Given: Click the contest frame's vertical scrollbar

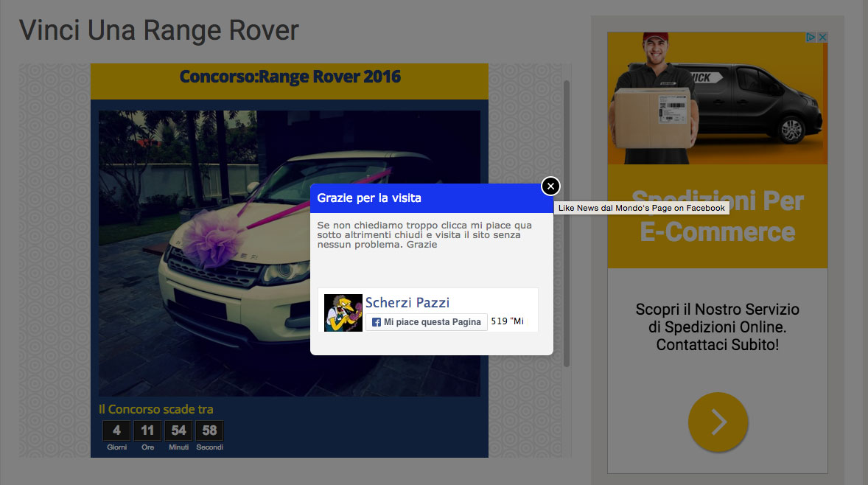Looking at the screenshot, I should tap(567, 223).
